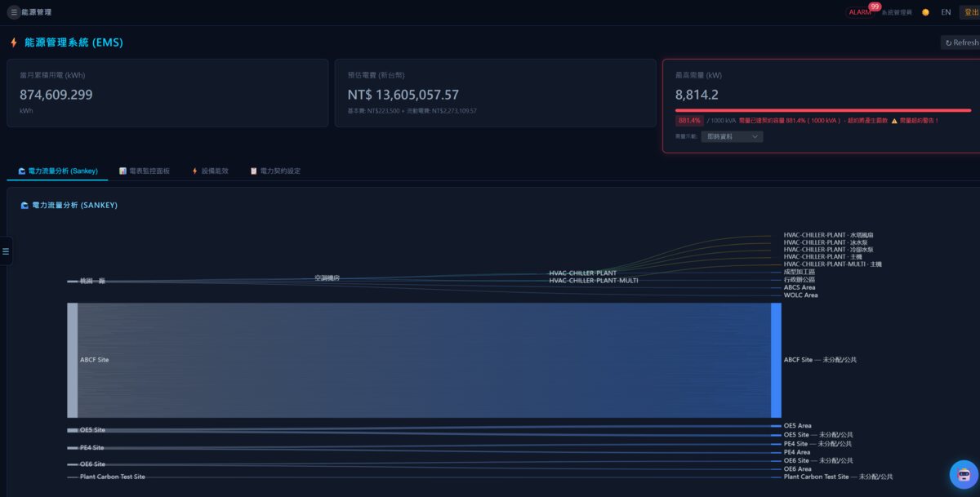Click the 8,814.2 peak demand value
The height and width of the screenshot is (497, 980).
point(697,95)
